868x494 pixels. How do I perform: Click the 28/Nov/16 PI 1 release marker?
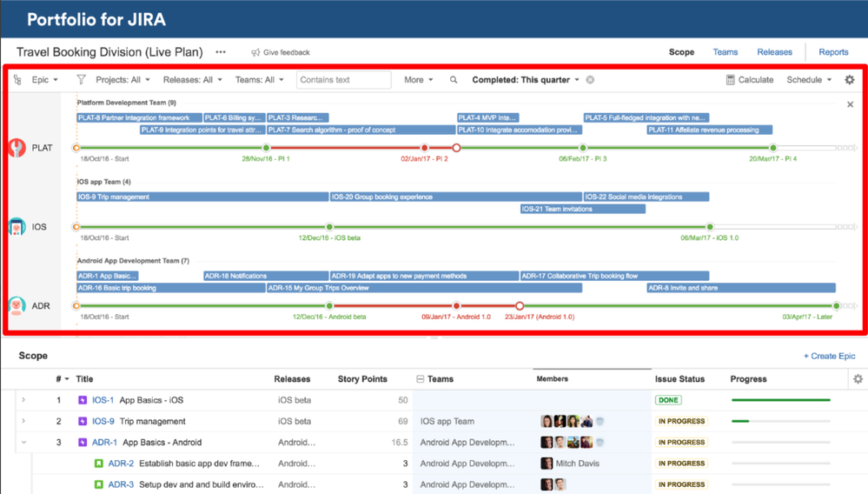point(266,148)
